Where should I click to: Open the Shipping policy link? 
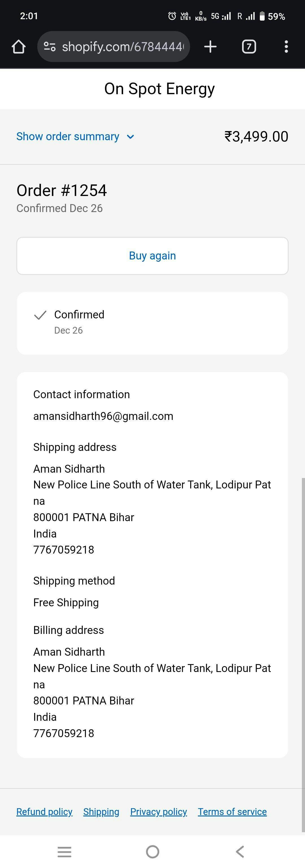101,812
